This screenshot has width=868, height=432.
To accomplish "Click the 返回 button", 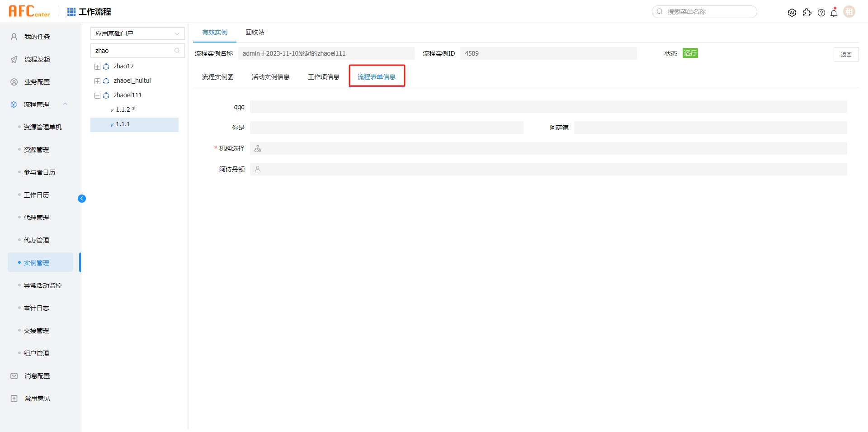I will 846,54.
